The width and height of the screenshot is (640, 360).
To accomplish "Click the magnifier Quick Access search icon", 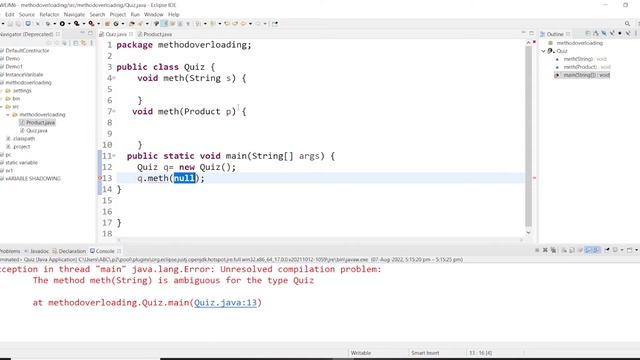I will pos(627,24).
